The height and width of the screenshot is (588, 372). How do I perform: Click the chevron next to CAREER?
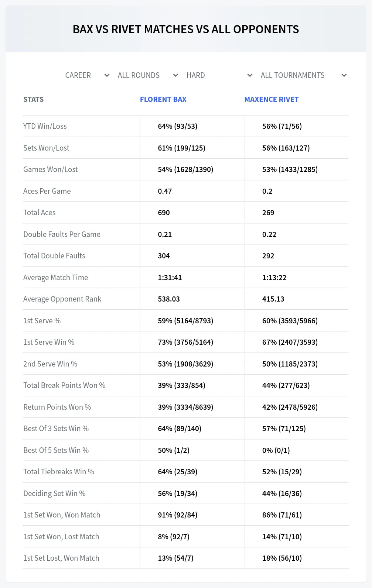[107, 75]
